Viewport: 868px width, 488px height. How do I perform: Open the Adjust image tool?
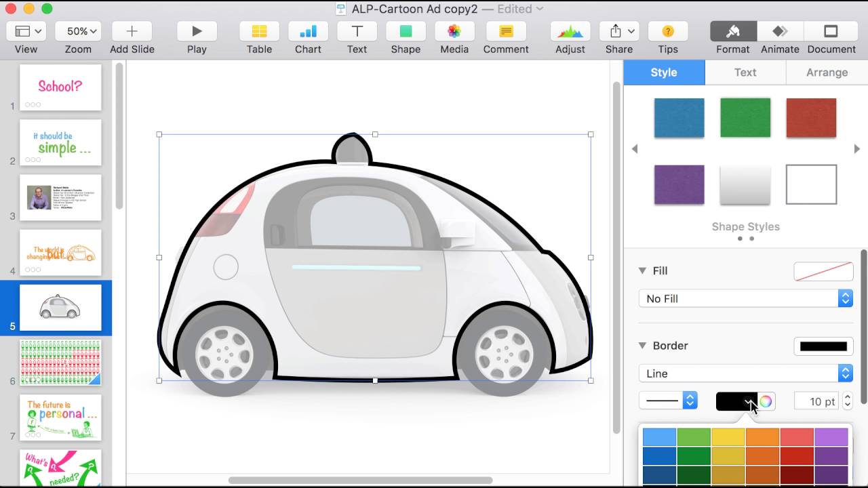(x=570, y=31)
